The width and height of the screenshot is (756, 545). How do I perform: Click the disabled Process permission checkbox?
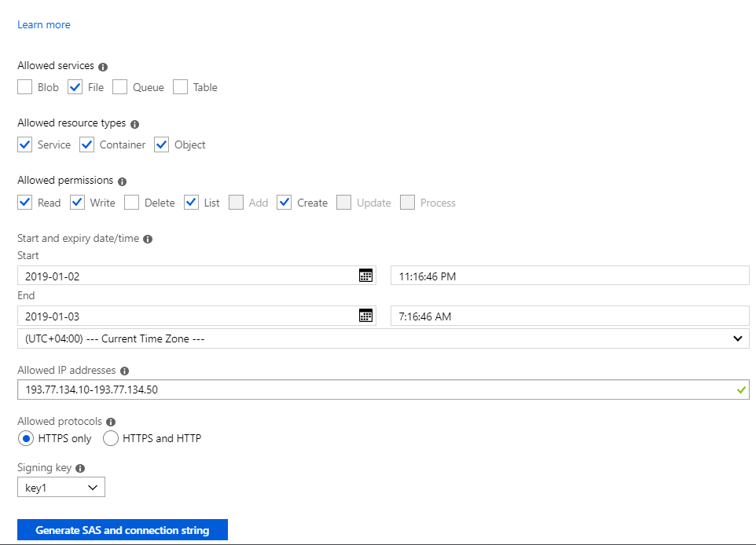click(x=407, y=203)
